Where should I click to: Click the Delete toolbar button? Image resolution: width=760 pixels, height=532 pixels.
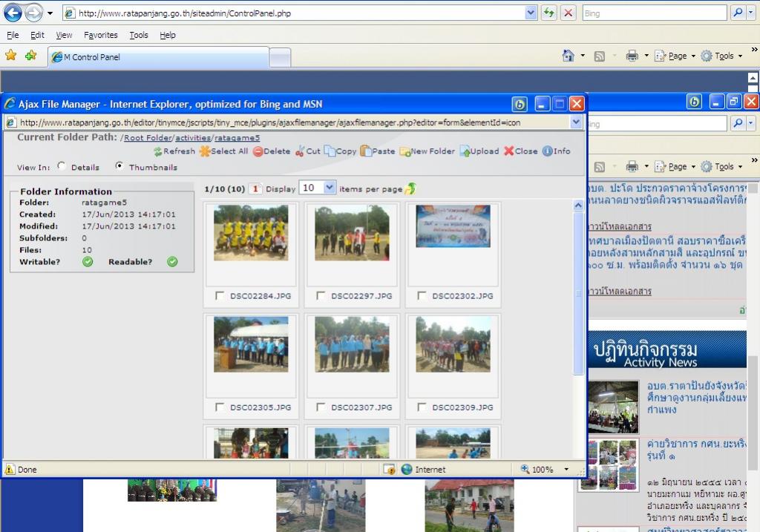(x=272, y=151)
